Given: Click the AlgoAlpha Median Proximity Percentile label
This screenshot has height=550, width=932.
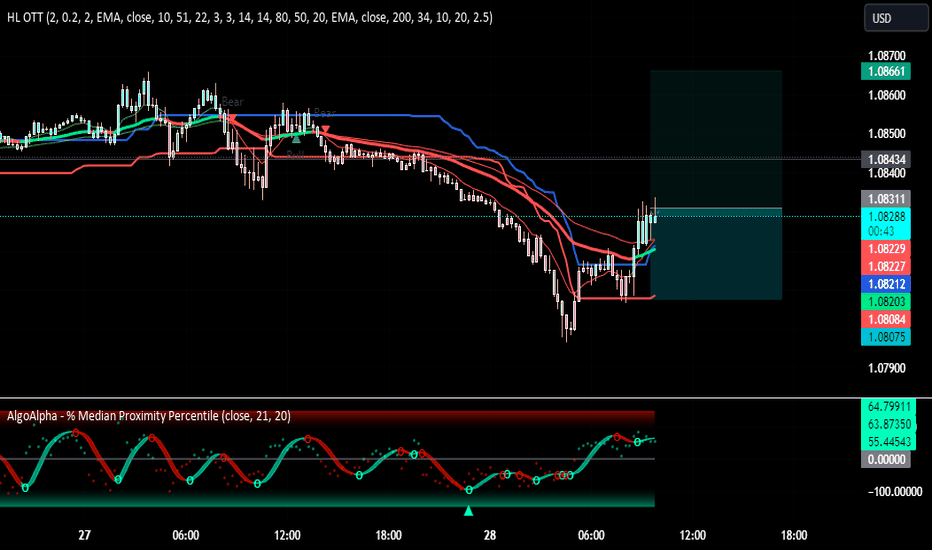Looking at the screenshot, I should (149, 416).
